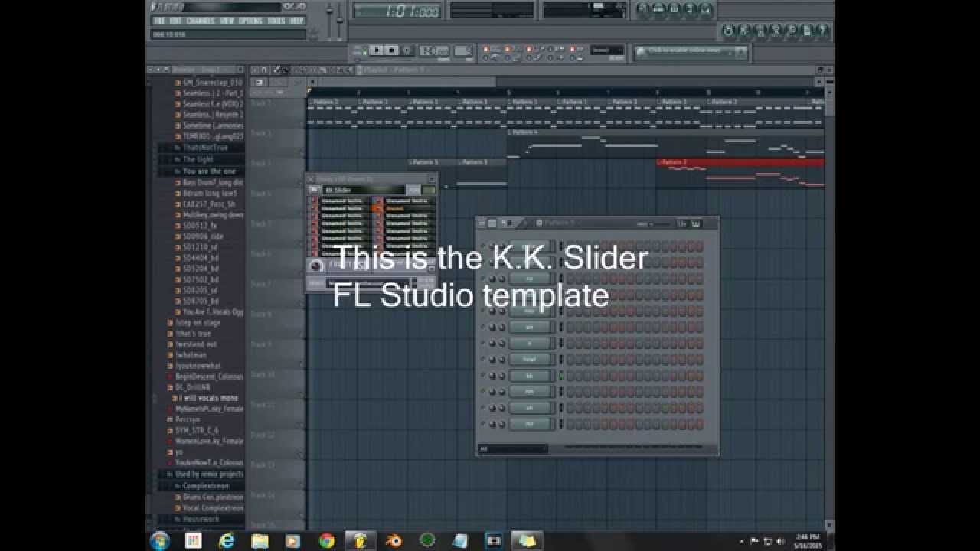This screenshot has height=551, width=980.
Task: Click the song time display
Action: [398, 11]
